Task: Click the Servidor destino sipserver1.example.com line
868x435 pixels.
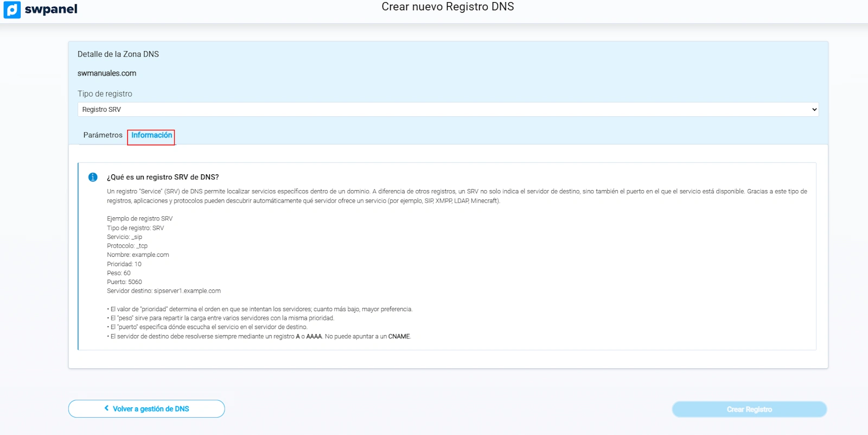Action: point(164,291)
